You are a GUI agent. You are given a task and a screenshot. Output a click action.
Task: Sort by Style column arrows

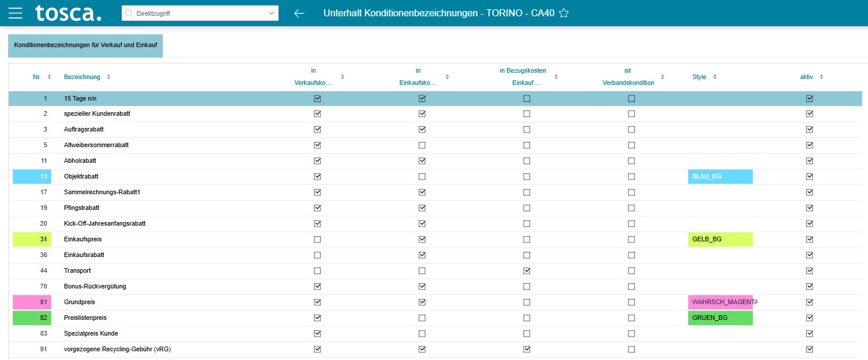(x=715, y=77)
